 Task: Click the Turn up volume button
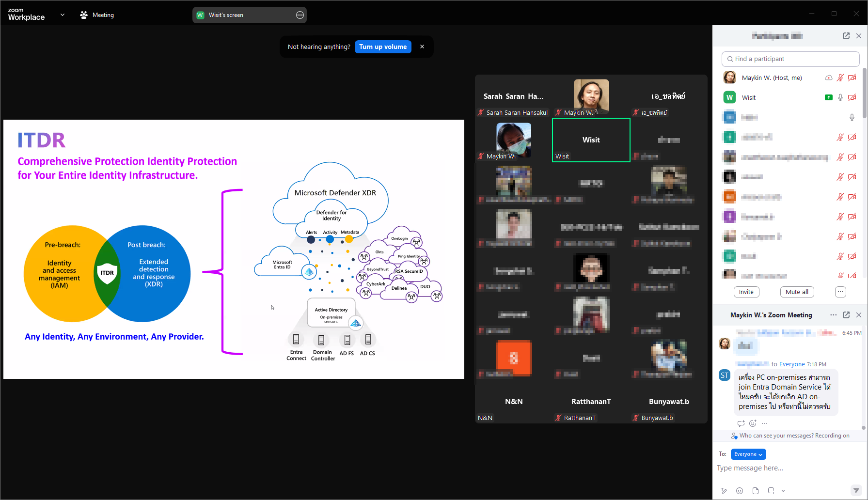pyautogui.click(x=383, y=47)
